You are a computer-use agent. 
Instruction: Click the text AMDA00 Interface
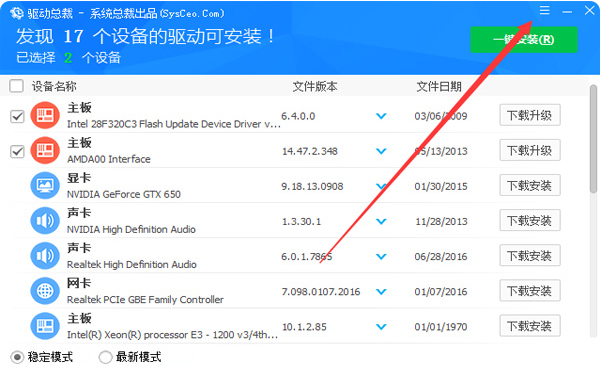109,159
